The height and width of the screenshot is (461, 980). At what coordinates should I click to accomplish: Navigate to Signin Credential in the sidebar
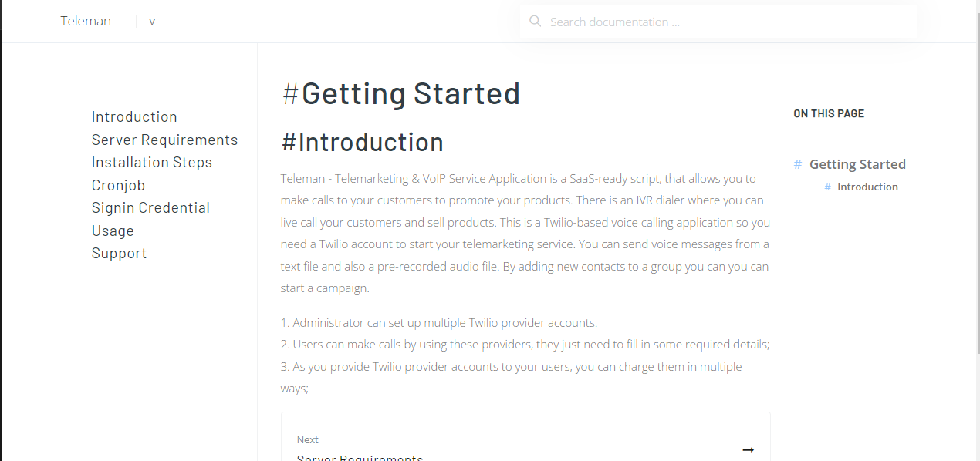[150, 208]
